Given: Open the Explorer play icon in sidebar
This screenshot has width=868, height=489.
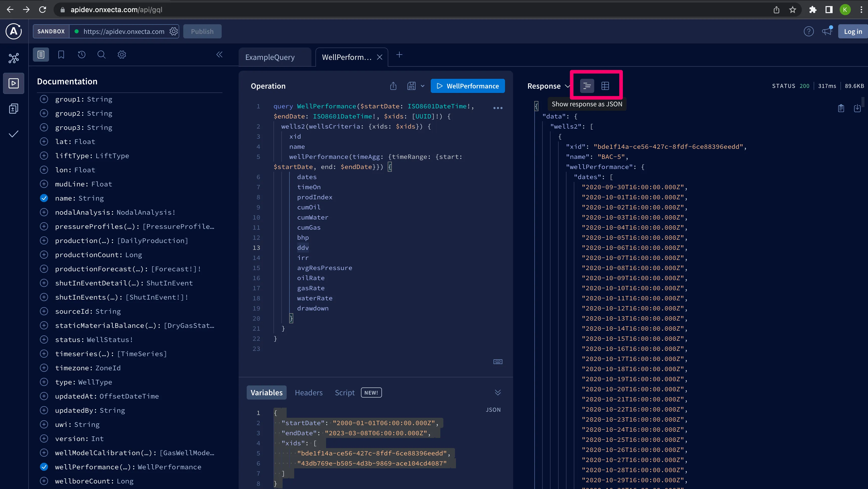Looking at the screenshot, I should (13, 83).
